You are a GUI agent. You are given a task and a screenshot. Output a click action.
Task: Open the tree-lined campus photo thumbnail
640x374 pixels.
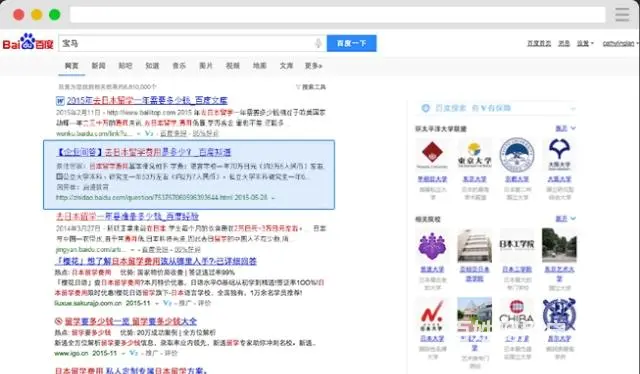point(559,245)
